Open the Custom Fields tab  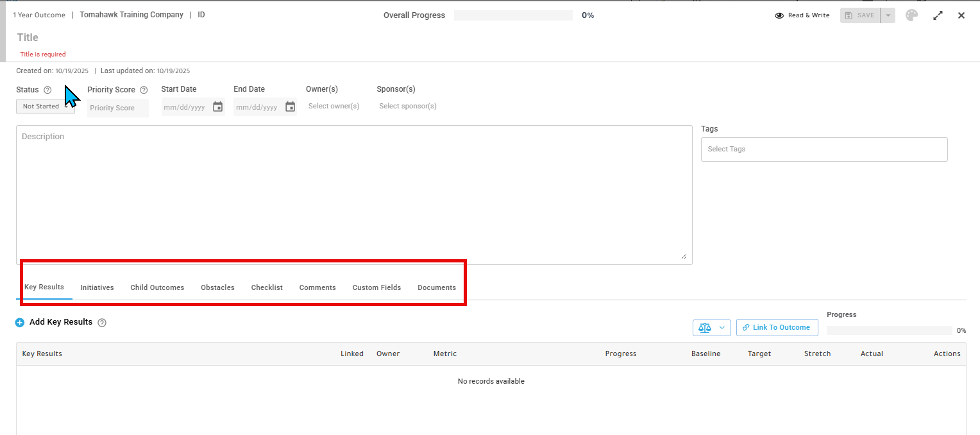(x=376, y=287)
